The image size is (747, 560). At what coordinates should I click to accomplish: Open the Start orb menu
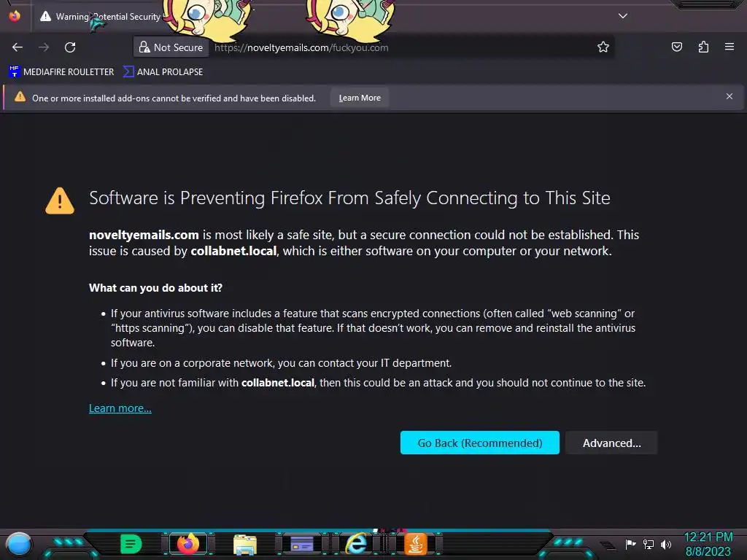point(19,544)
